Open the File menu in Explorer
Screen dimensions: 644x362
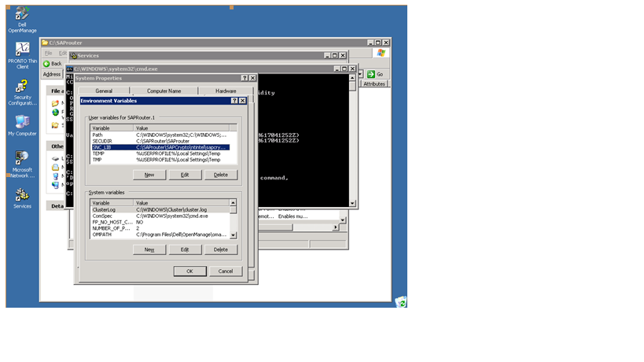[x=49, y=53]
